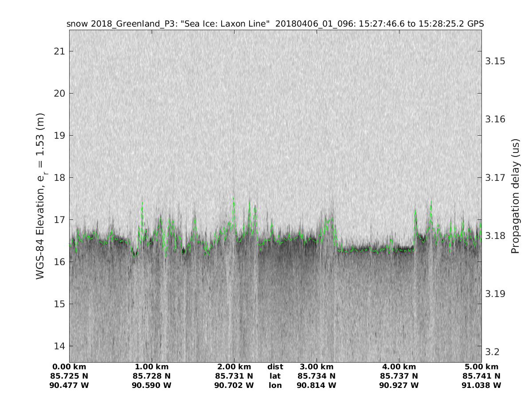This screenshot has height=399, width=532.
Task: Click the 'lon' row legend label
Action: [275, 386]
